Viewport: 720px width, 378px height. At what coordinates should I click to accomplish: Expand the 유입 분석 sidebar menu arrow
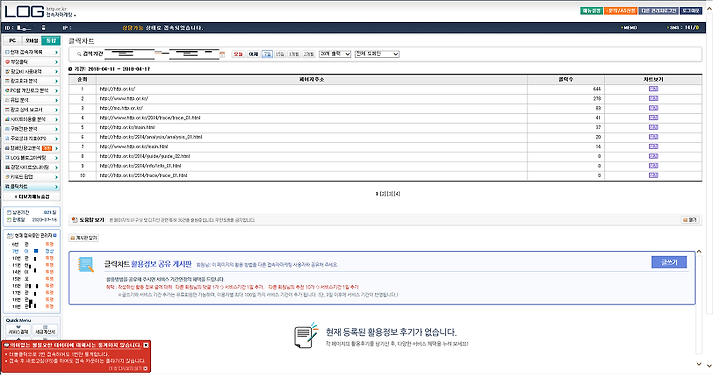(x=56, y=100)
